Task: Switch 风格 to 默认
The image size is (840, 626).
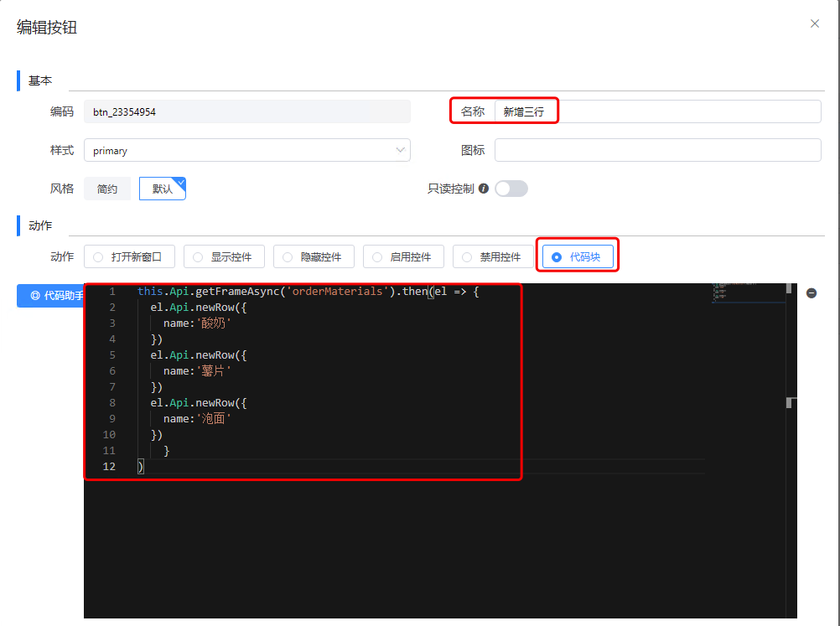Action: (162, 189)
